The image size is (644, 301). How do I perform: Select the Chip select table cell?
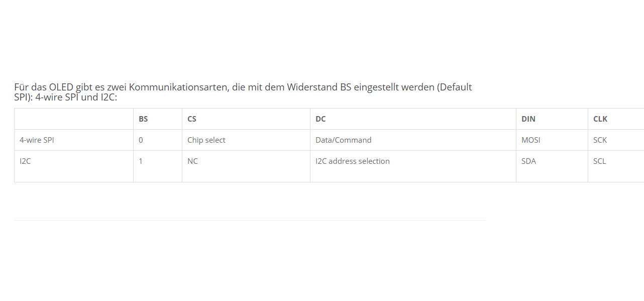206,140
